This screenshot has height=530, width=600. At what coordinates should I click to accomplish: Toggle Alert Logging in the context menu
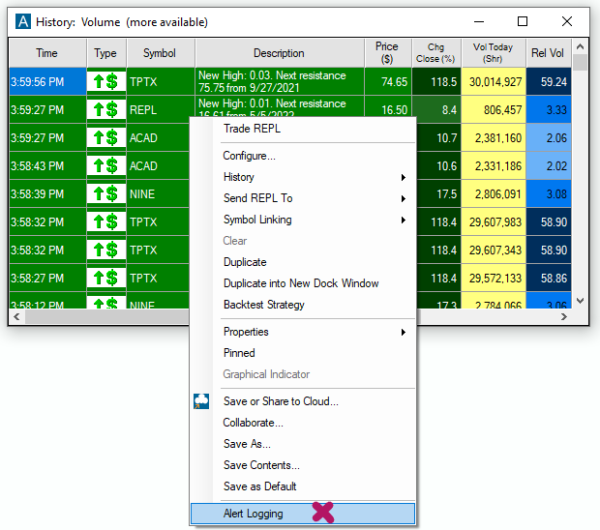click(x=253, y=514)
